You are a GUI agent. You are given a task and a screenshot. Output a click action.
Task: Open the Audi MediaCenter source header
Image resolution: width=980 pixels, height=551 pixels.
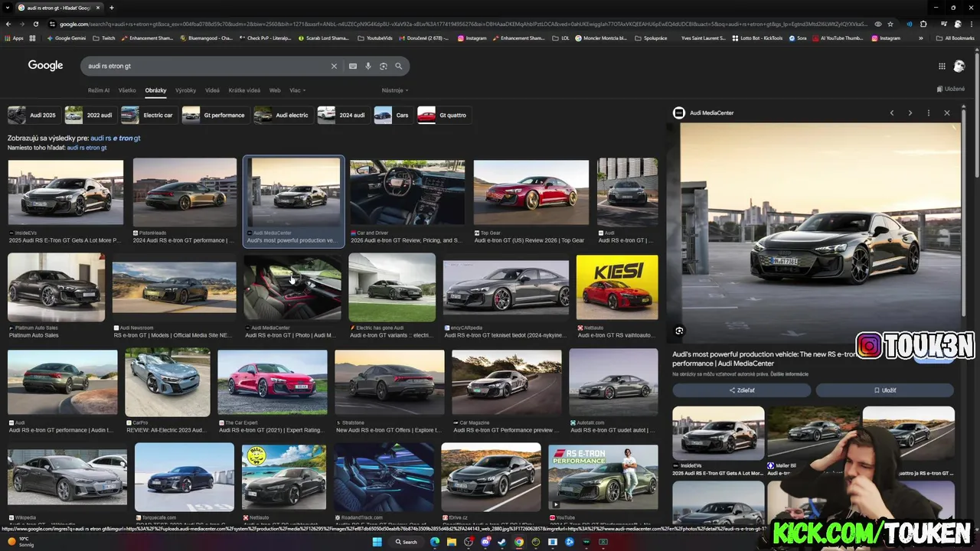coord(704,112)
